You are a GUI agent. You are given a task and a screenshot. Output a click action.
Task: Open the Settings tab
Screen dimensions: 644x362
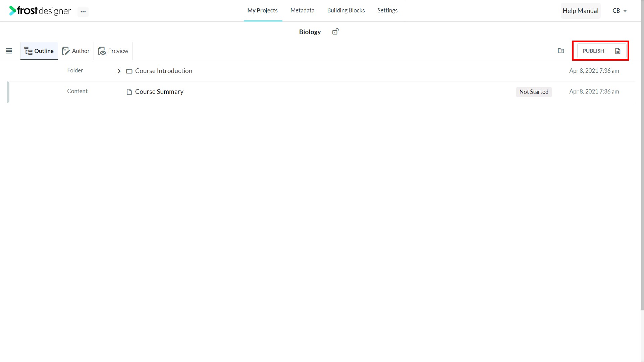pos(387,10)
